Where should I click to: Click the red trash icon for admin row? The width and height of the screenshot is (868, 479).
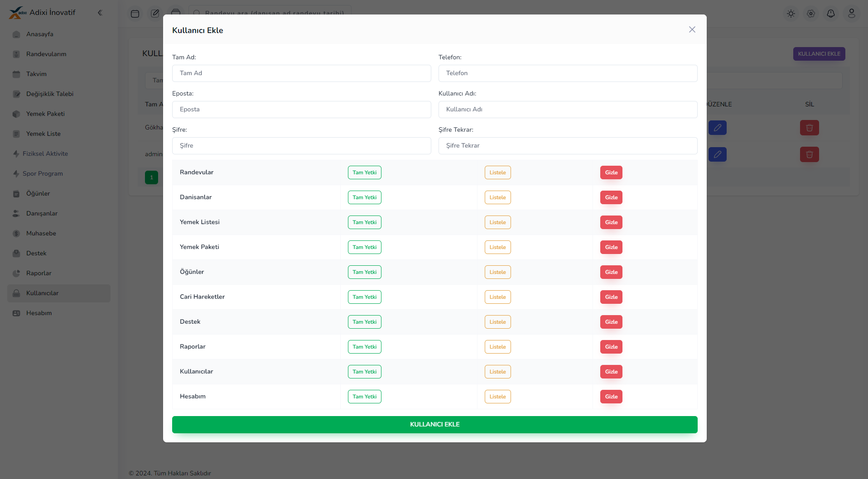[x=810, y=154]
